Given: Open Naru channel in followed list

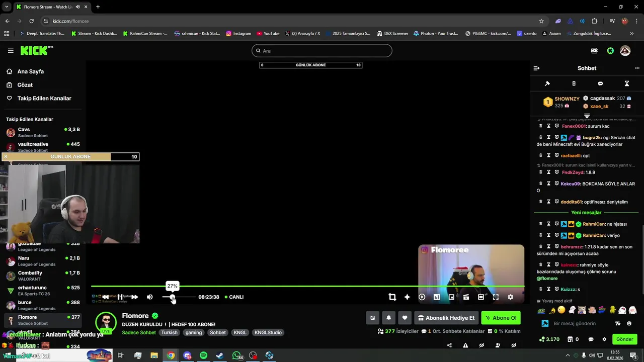Looking at the screenshot, I should pyautogui.click(x=43, y=261).
